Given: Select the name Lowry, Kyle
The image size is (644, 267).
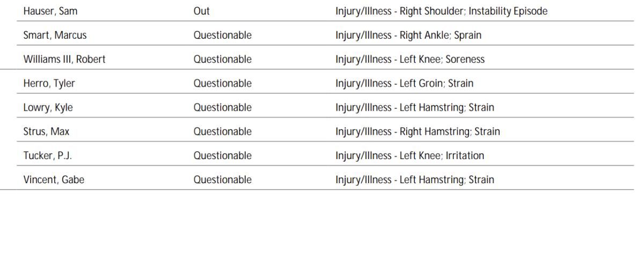Looking at the screenshot, I should 48,108.
